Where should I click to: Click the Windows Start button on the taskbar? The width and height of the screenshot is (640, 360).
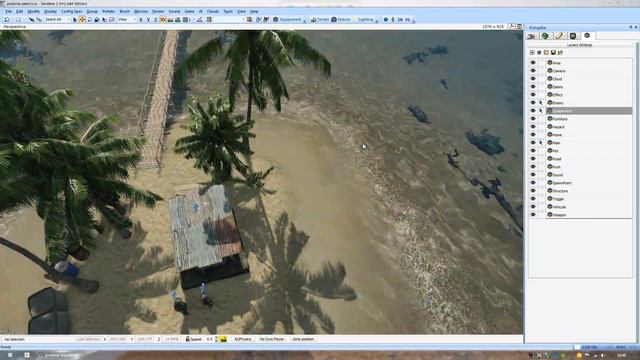coord(10,355)
